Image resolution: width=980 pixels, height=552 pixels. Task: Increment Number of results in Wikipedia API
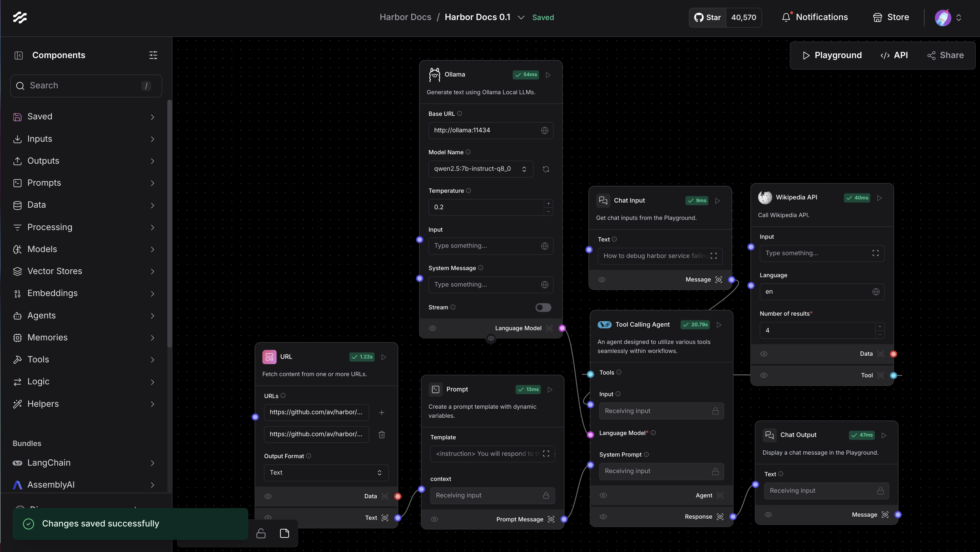[x=880, y=326]
